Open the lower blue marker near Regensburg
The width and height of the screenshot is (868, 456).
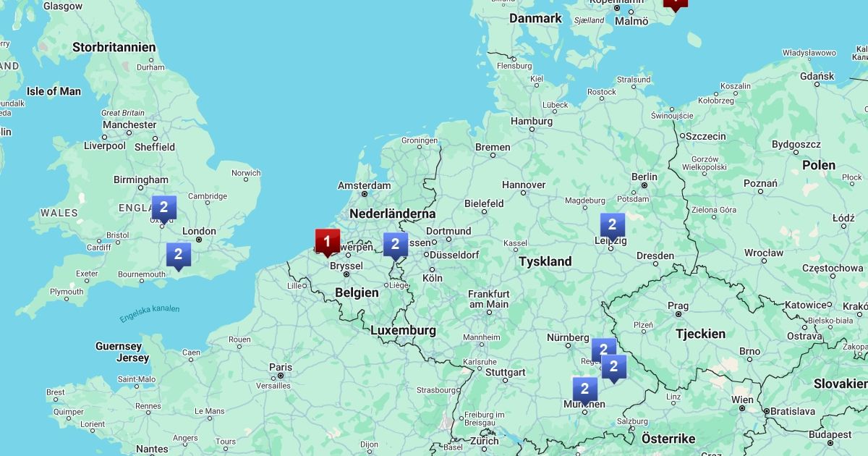pyautogui.click(x=613, y=367)
